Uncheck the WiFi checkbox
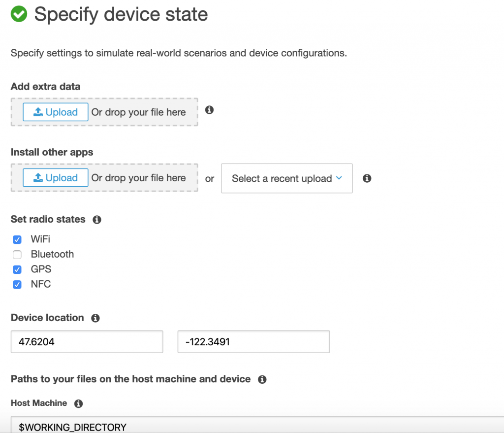Image resolution: width=504 pixels, height=433 pixels. pos(17,240)
